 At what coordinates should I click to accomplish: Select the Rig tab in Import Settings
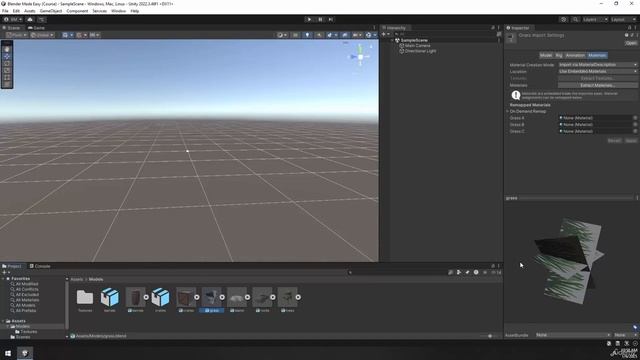tap(559, 55)
